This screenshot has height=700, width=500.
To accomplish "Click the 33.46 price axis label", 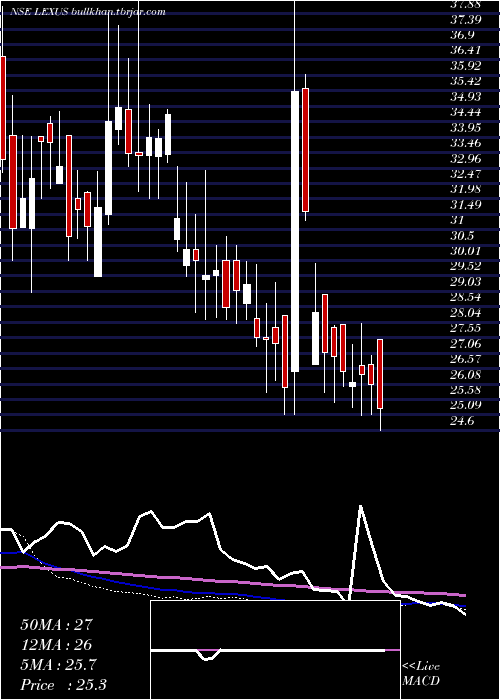I will [465, 143].
